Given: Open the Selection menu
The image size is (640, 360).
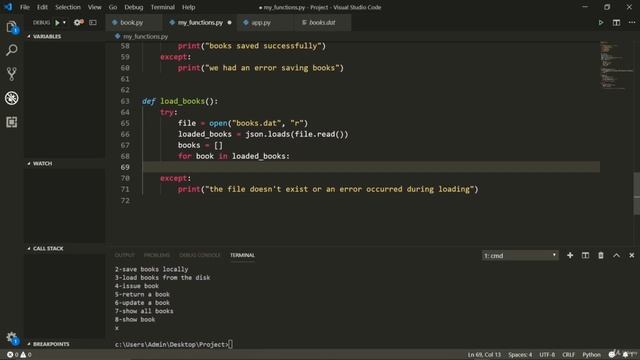Looking at the screenshot, I should click(x=68, y=7).
